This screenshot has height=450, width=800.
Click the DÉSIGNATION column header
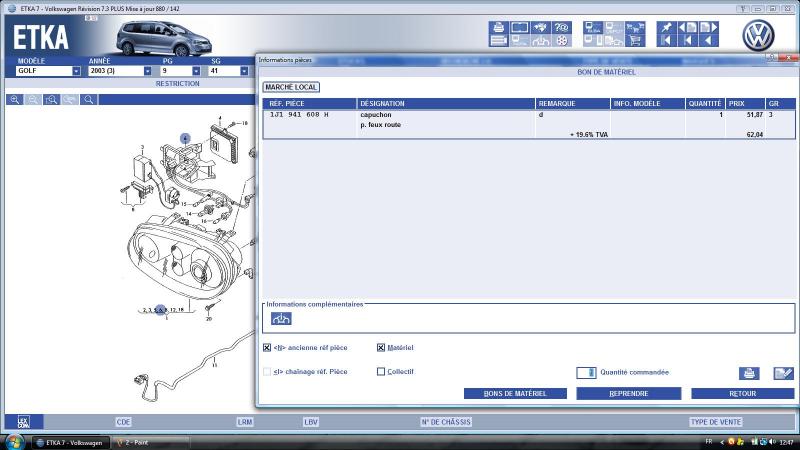tap(446, 104)
